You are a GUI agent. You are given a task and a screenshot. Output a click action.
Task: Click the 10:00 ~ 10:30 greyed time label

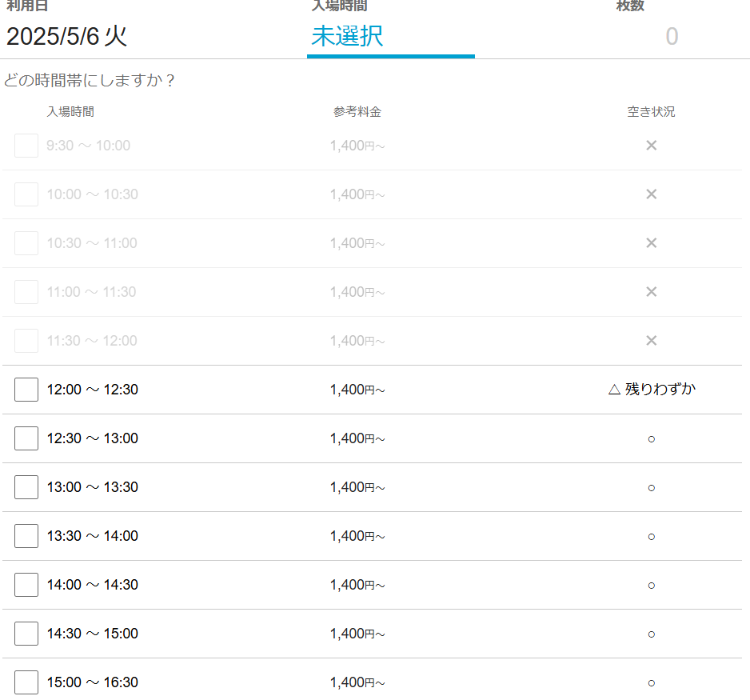coord(92,194)
